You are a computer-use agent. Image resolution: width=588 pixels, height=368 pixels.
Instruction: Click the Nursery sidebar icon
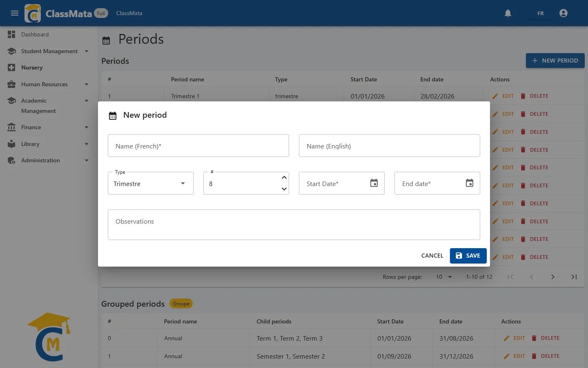click(11, 67)
